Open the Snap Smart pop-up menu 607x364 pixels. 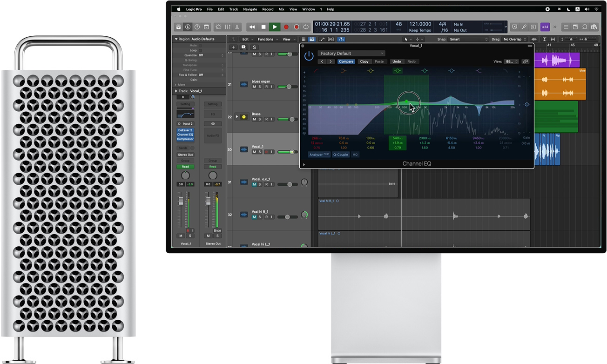point(469,40)
